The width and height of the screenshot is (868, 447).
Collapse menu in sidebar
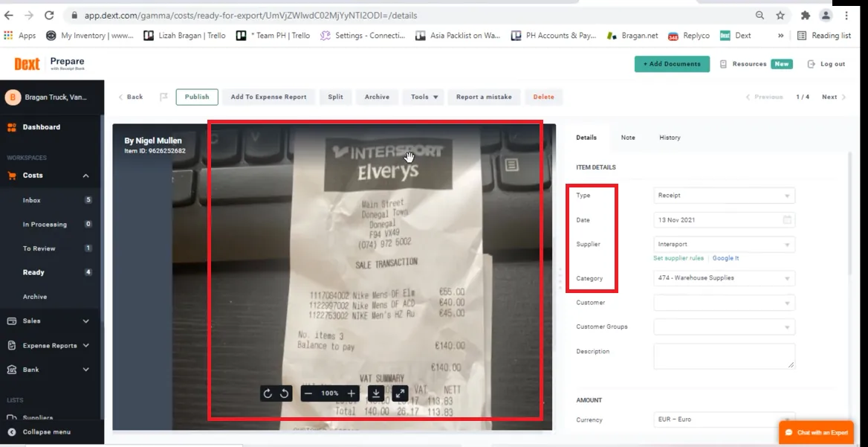pos(40,432)
